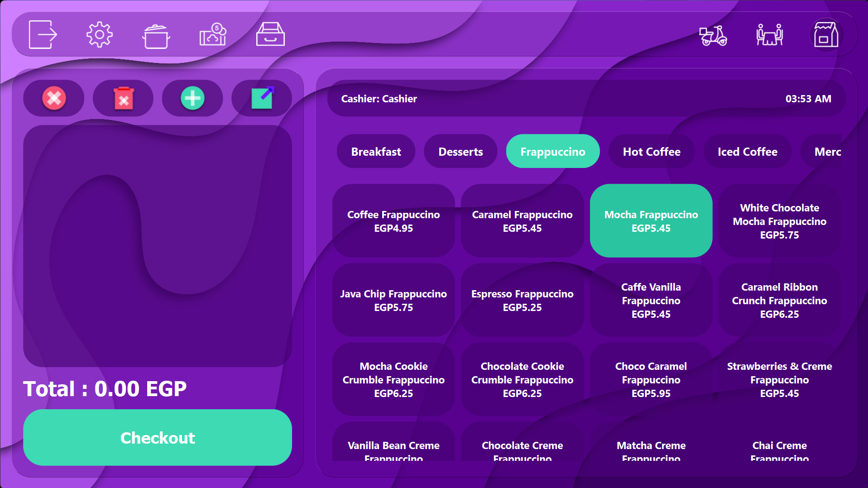Click the edit note pencil icon
Viewport: 868px width, 488px height.
(262, 98)
